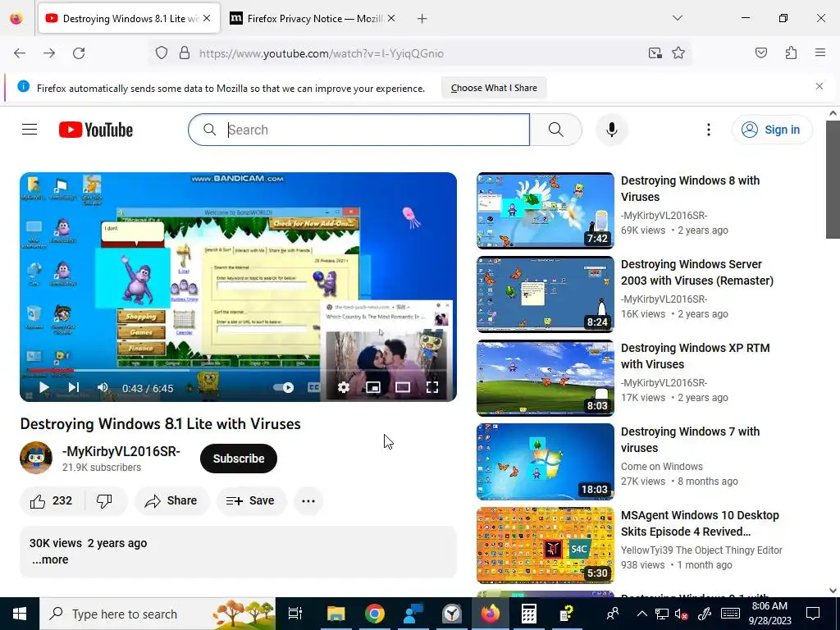This screenshot has height=630, width=840.
Task: Open the player settings gear
Action: click(344, 387)
